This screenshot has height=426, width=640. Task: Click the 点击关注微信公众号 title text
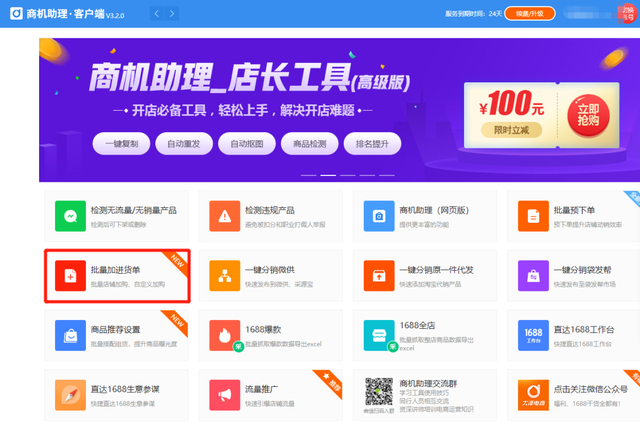pos(591,389)
